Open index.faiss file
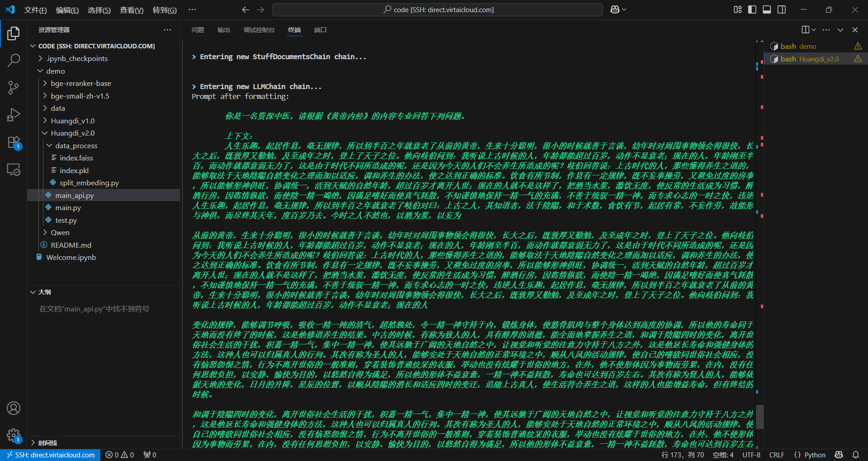The image size is (868, 461). click(76, 158)
